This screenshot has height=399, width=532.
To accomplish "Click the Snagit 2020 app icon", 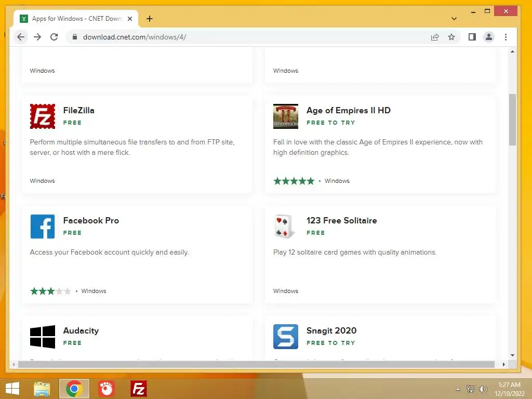I will 286,337.
